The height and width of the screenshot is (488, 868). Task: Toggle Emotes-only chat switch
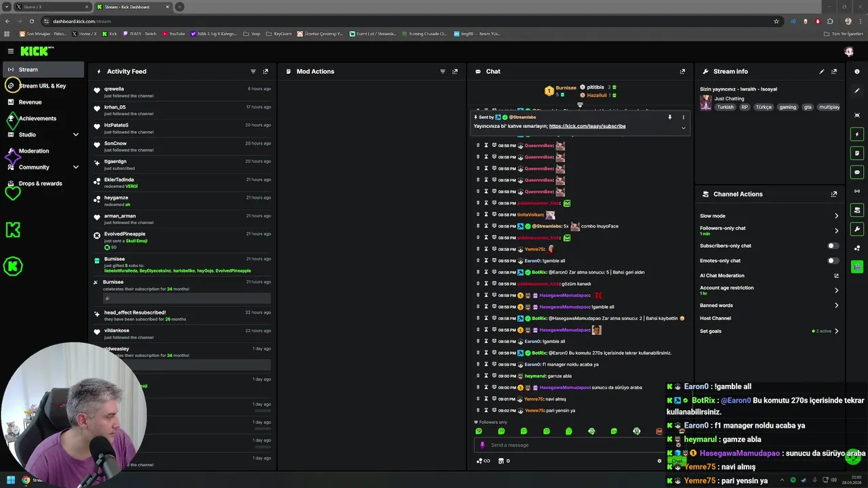833,261
